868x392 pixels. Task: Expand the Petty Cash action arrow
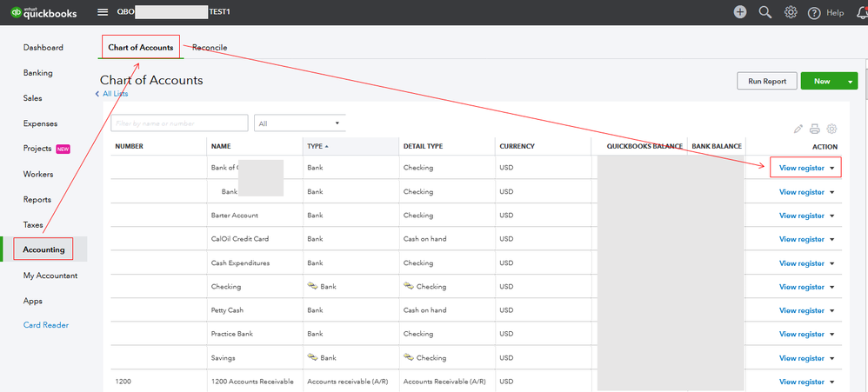(832, 310)
